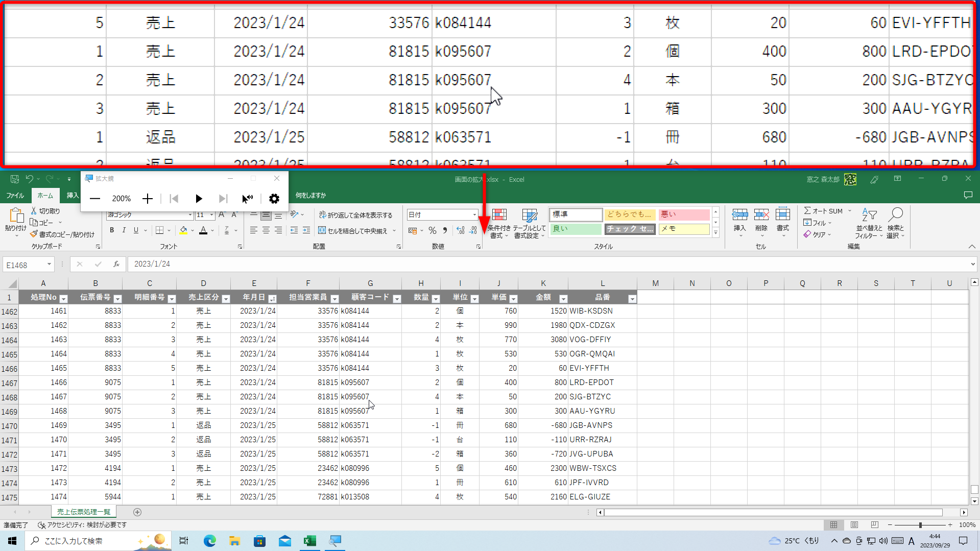This screenshot has height=551, width=980.
Task: Increase the font size with the larger A
Action: click(x=222, y=215)
